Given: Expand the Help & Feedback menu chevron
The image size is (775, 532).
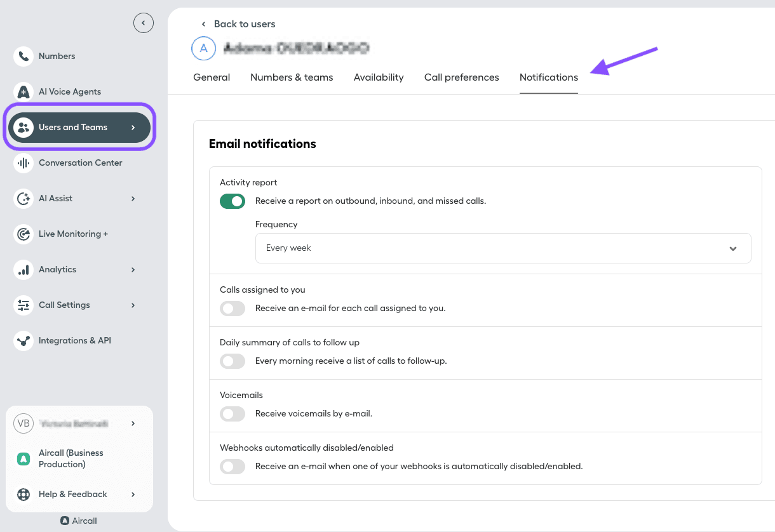Looking at the screenshot, I should (133, 495).
